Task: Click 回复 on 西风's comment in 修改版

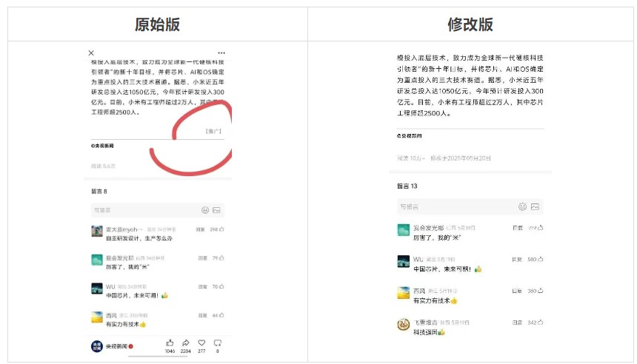Action: tap(517, 291)
